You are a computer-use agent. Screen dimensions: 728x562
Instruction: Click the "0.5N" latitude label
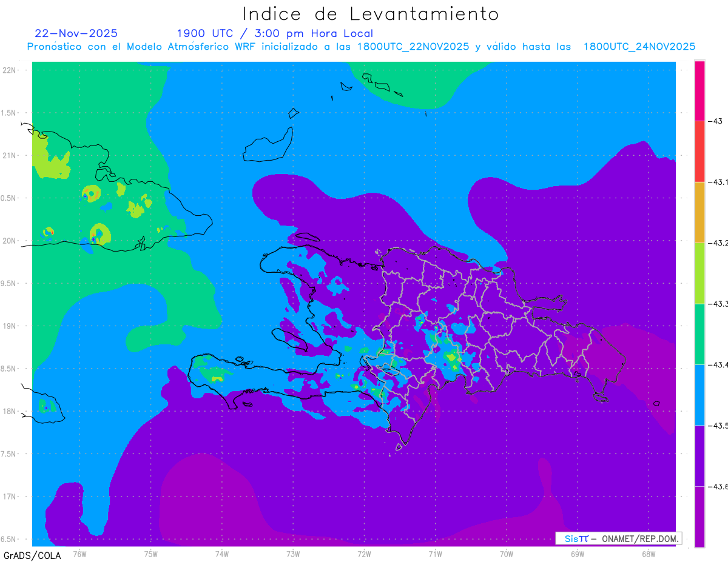pos(8,198)
